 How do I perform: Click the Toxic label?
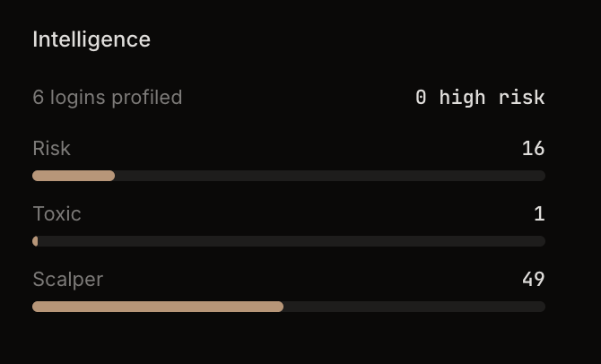coord(57,214)
